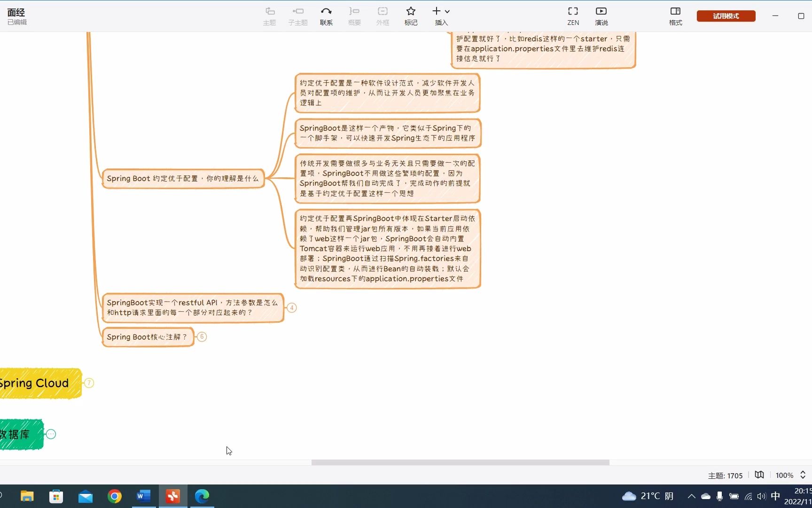Viewport: 812px width, 508px height.
Task: Select note starting '传统开发需要做很多与业务无关'
Action: click(387, 178)
